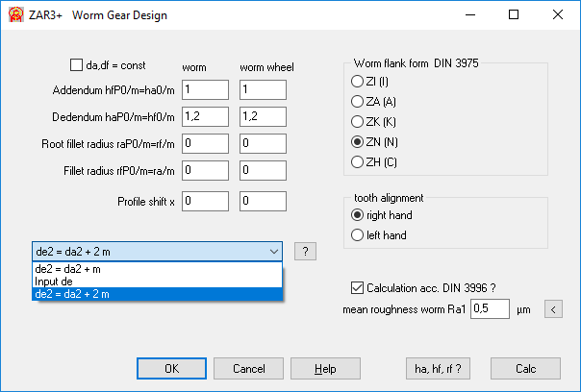Open the Help button
The height and width of the screenshot is (392, 581).
[x=325, y=368]
